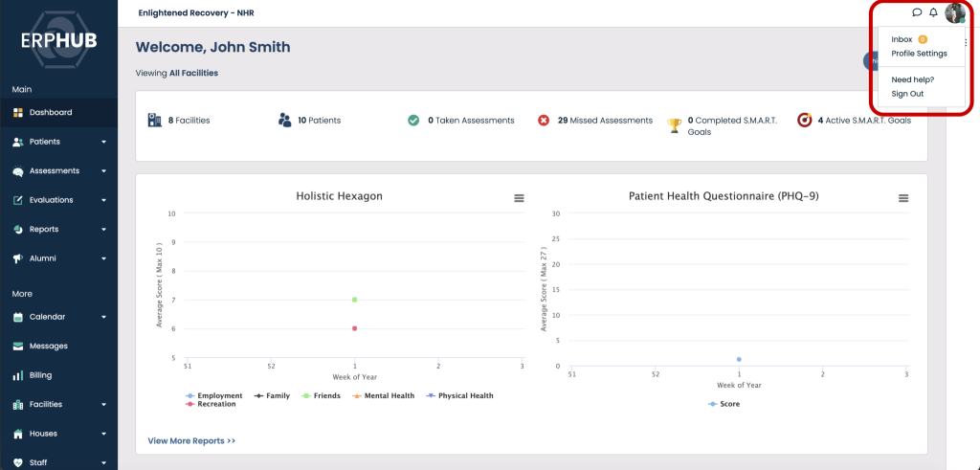Select Sign Out in the profile menu
Viewport: 980px width, 470px height.
907,94
